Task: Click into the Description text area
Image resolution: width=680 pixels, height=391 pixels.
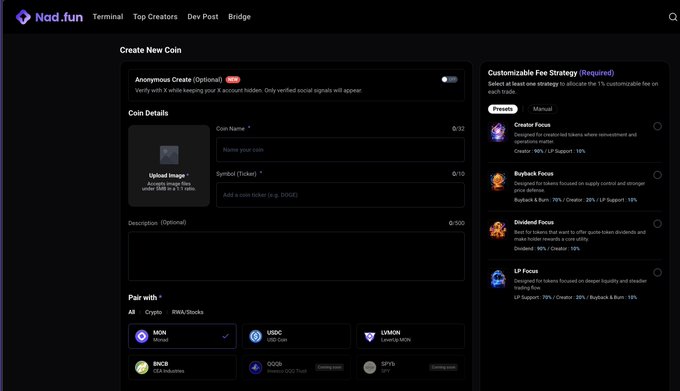Action: tap(296, 256)
